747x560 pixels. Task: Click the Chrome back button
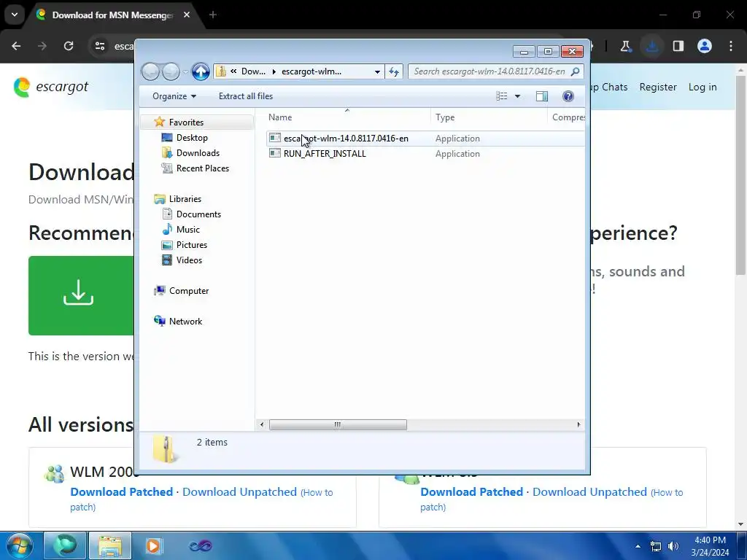pos(16,46)
